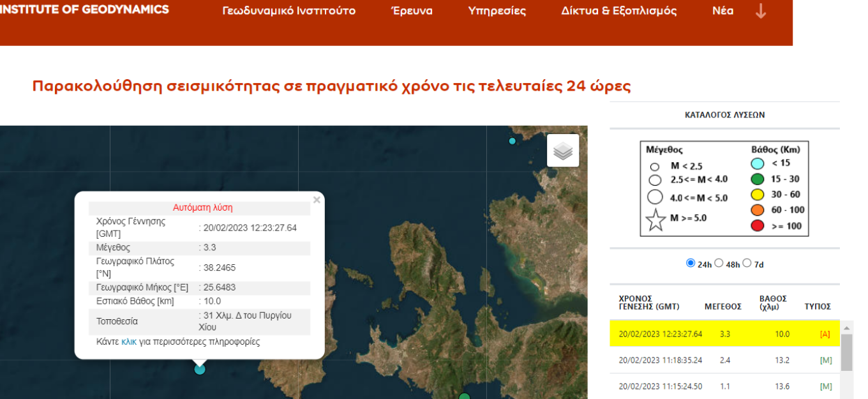Open the Υπηρεσίες menu

[497, 11]
